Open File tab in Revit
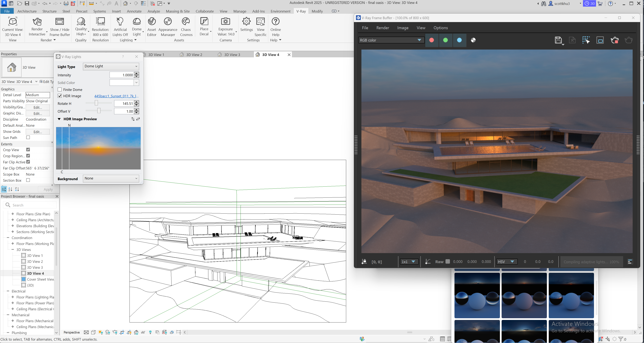Image resolution: width=644 pixels, height=343 pixels. [7, 11]
